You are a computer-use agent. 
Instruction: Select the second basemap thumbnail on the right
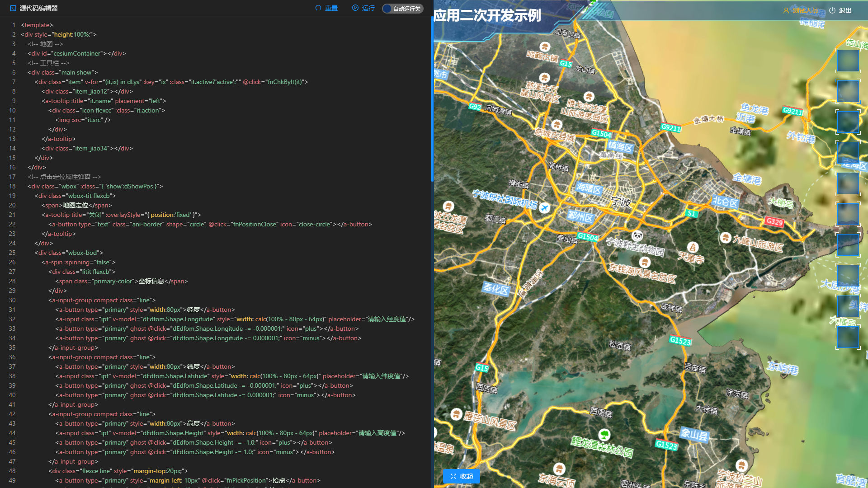pyautogui.click(x=848, y=91)
